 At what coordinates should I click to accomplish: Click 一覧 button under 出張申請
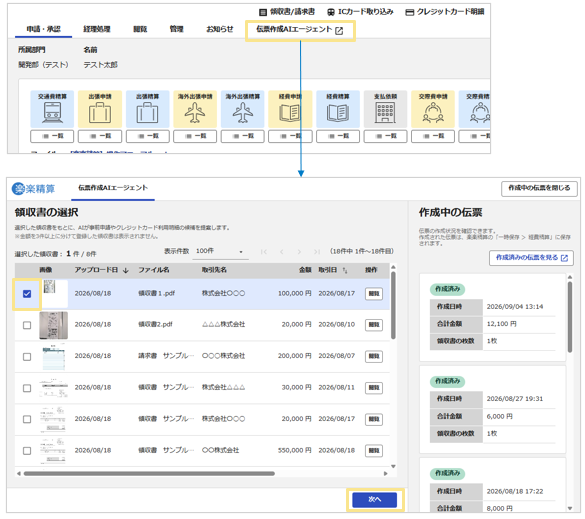pyautogui.click(x=100, y=136)
